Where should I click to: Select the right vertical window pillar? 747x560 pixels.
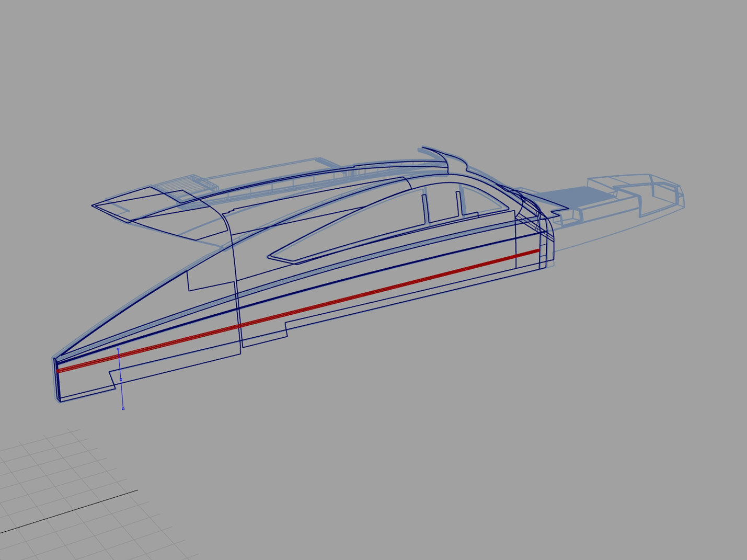click(x=458, y=203)
